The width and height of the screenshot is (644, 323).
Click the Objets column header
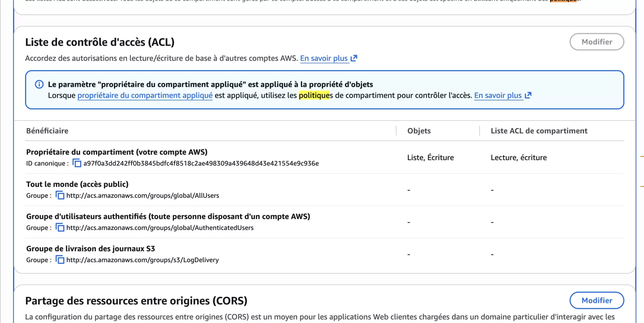coord(419,131)
